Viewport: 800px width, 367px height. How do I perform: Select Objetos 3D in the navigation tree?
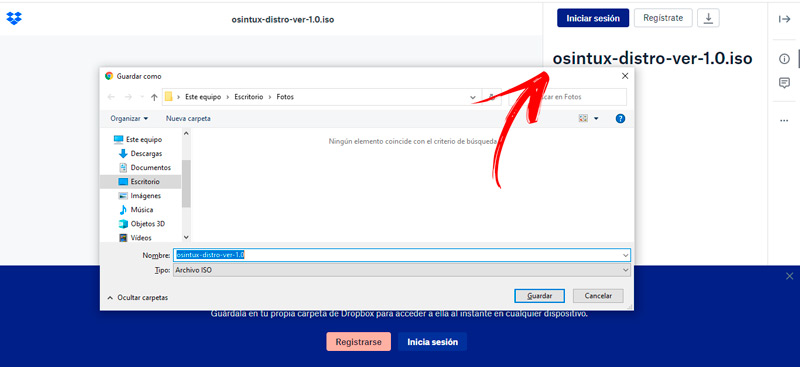click(142, 224)
